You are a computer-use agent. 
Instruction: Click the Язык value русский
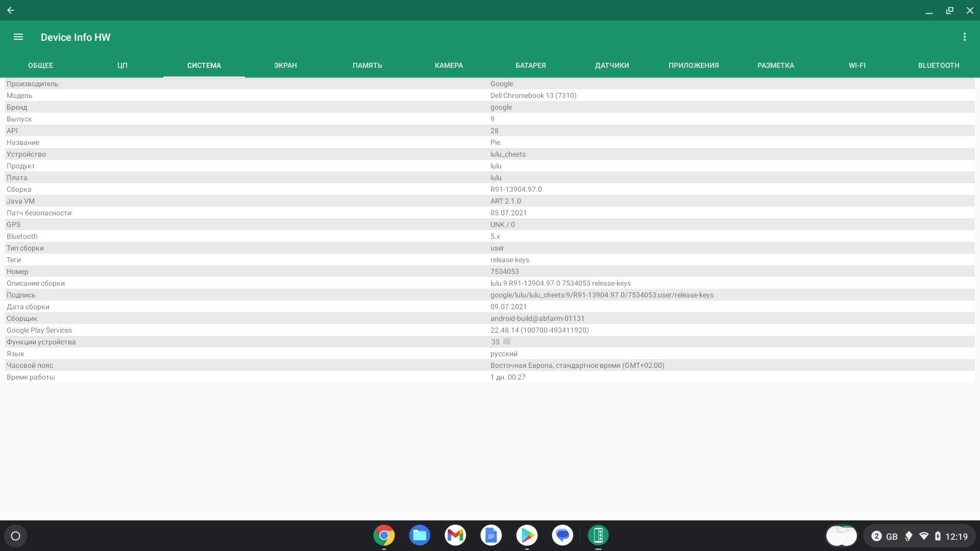[504, 354]
